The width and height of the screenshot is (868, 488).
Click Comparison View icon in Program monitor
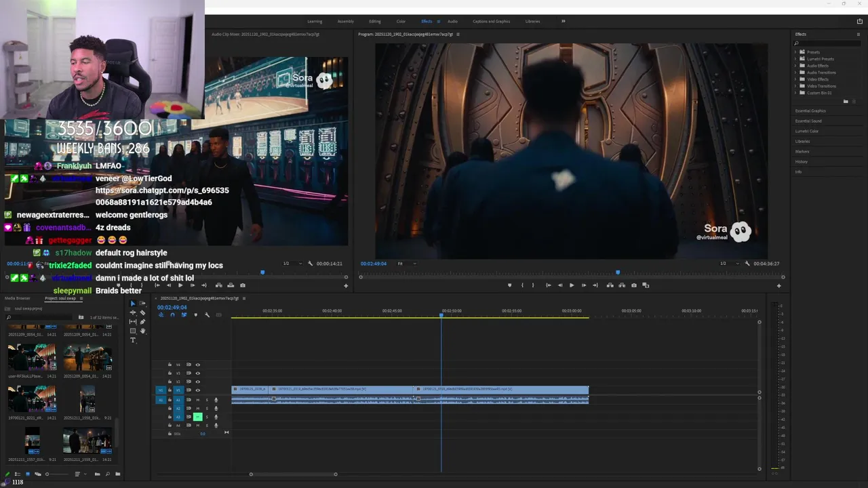tap(646, 285)
